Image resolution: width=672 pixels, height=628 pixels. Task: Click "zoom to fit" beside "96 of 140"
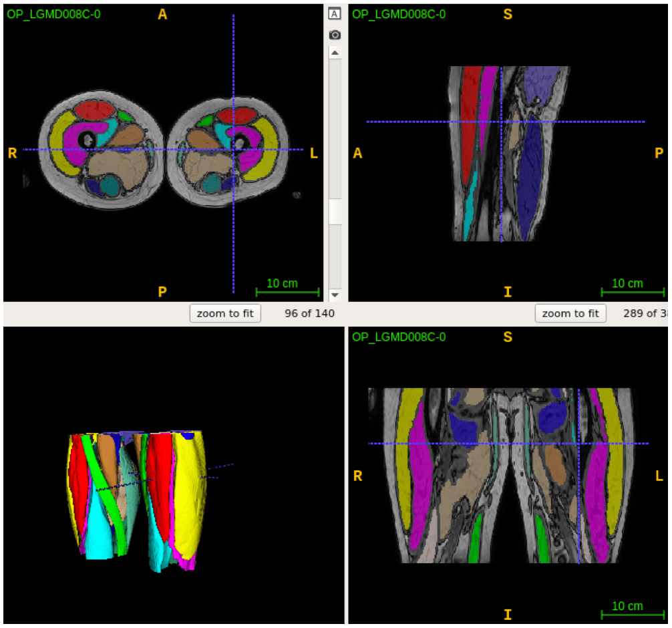tap(225, 313)
